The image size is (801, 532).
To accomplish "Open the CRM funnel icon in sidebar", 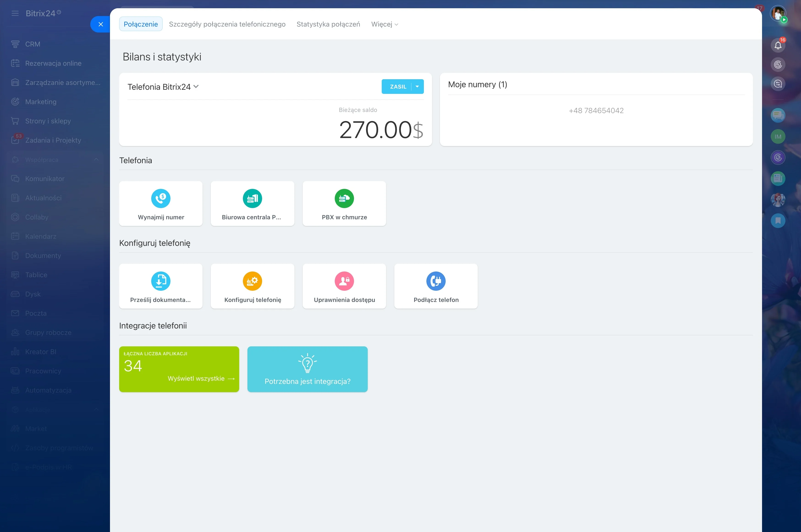I will tap(15, 44).
